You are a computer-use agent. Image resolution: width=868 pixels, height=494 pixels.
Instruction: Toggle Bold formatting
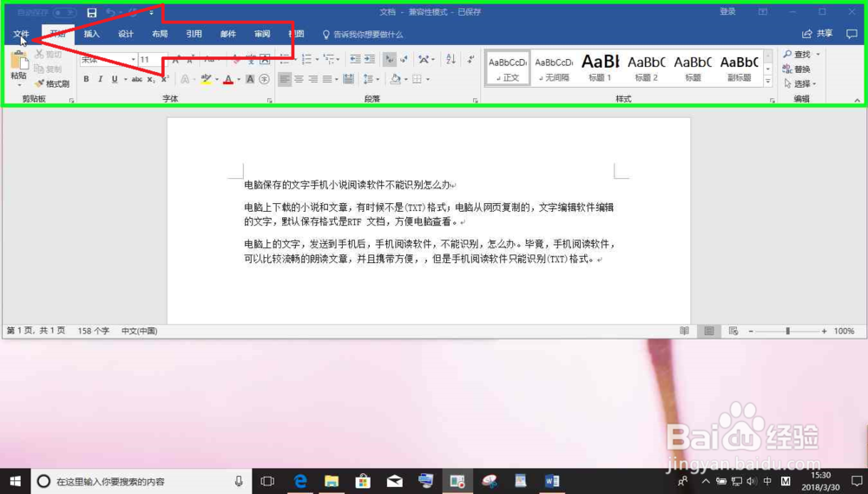click(86, 79)
